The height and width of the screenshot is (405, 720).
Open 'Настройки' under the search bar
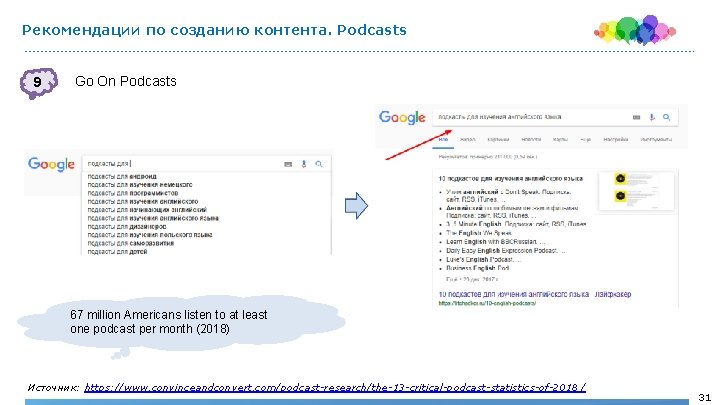[x=616, y=139]
